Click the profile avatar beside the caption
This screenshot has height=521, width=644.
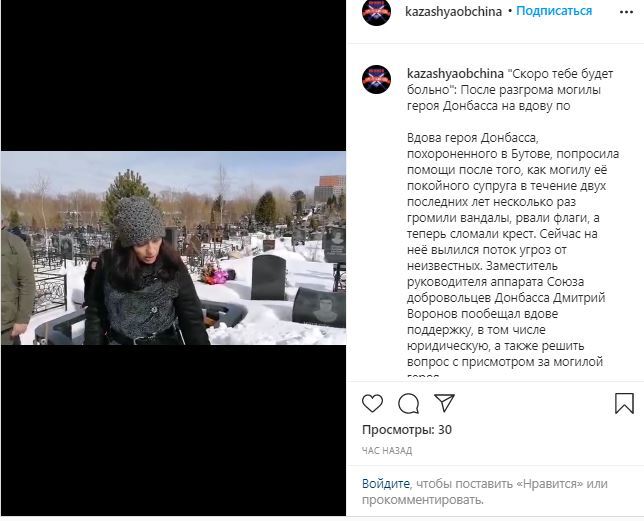376,80
